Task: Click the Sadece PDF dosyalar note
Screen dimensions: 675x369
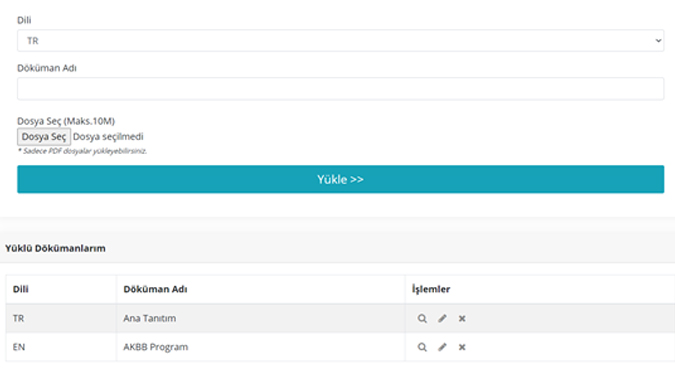Action: pyautogui.click(x=82, y=151)
